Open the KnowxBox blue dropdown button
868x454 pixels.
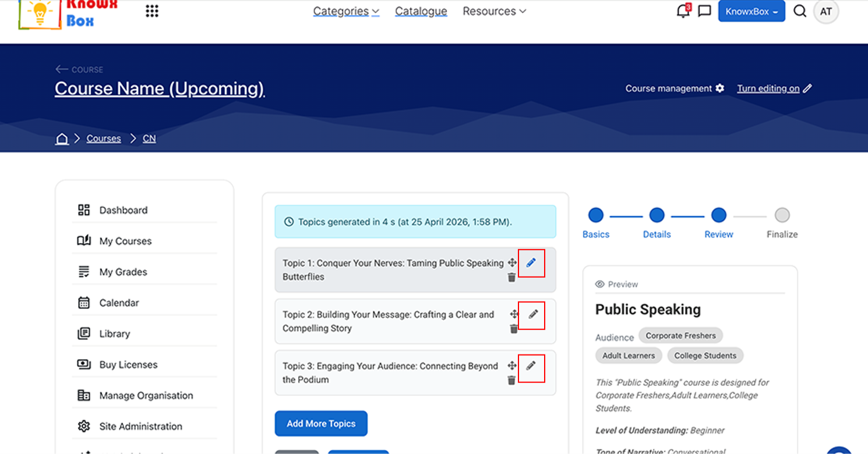[751, 11]
